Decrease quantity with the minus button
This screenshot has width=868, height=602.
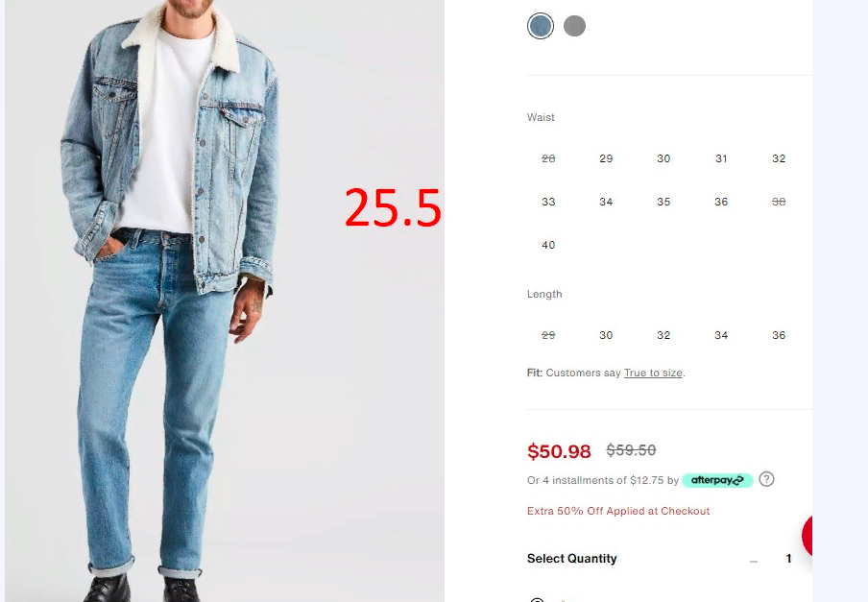[754, 560]
